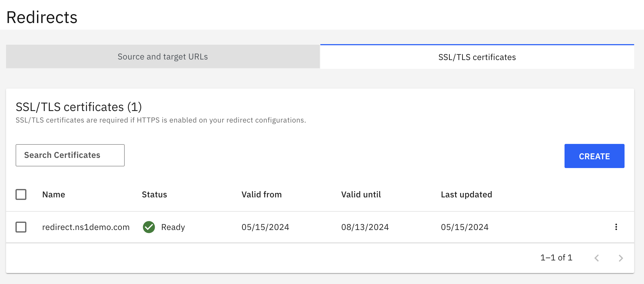644x284 pixels.
Task: Check the redirect.ns1demo.com row checkbox
Action: point(21,227)
